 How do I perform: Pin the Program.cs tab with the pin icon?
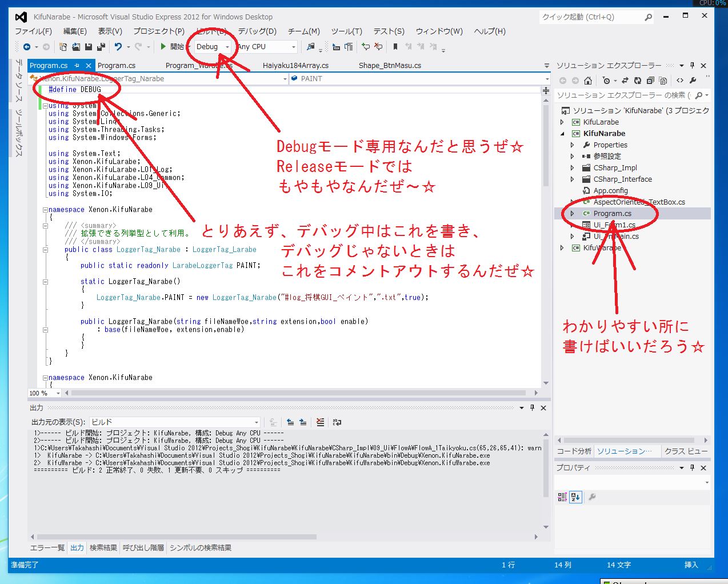click(x=77, y=66)
